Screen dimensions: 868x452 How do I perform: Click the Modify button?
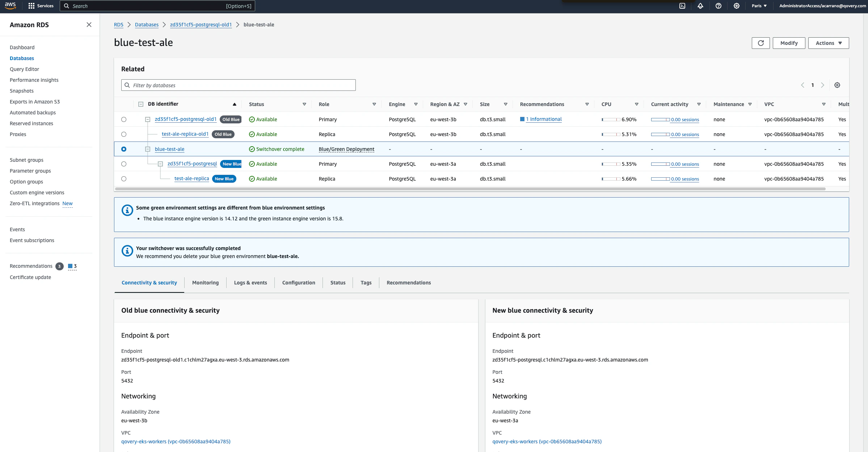[789, 43]
